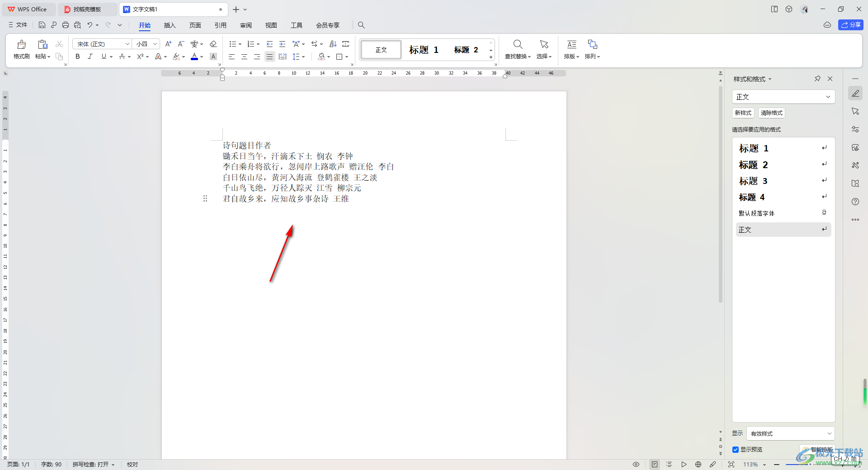868x470 pixels.
Task: Click the help question-mark icon in sidebar
Action: pyautogui.click(x=855, y=202)
